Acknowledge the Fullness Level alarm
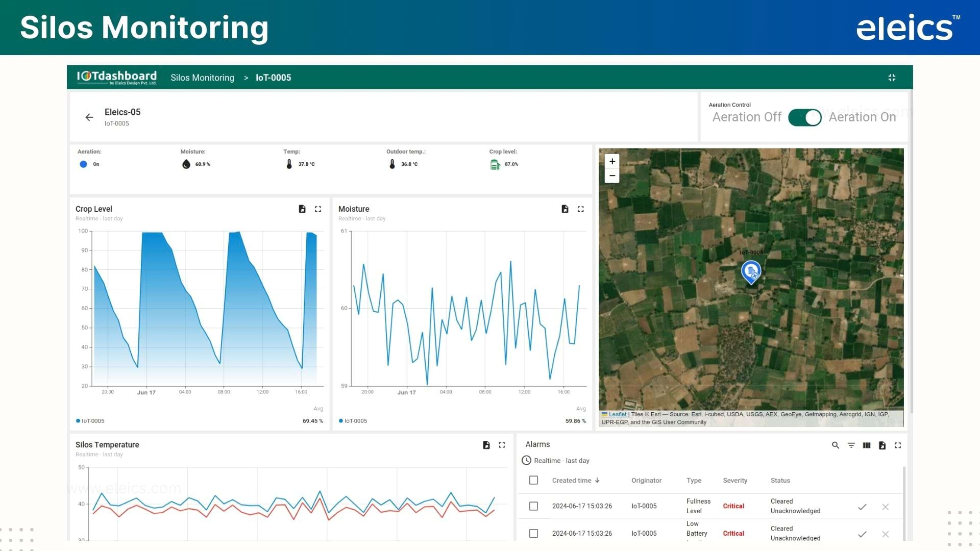Image resolution: width=980 pixels, height=551 pixels. click(862, 507)
